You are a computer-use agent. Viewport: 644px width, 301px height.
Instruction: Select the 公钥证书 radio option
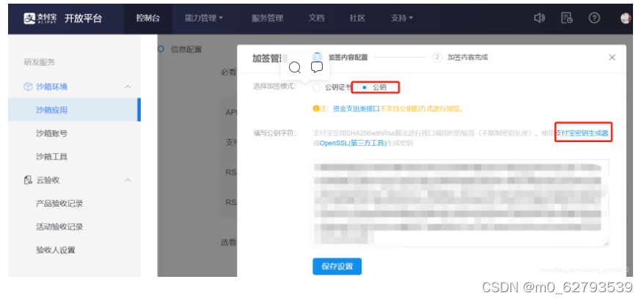317,88
